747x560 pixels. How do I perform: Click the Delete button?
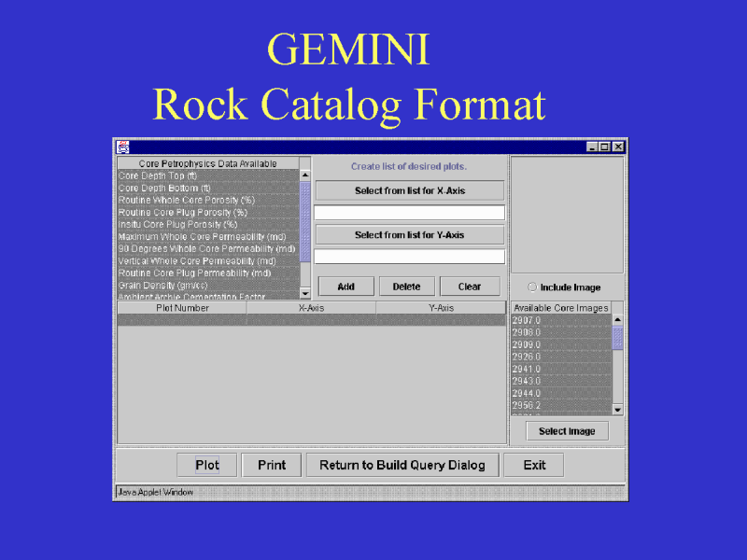407,287
